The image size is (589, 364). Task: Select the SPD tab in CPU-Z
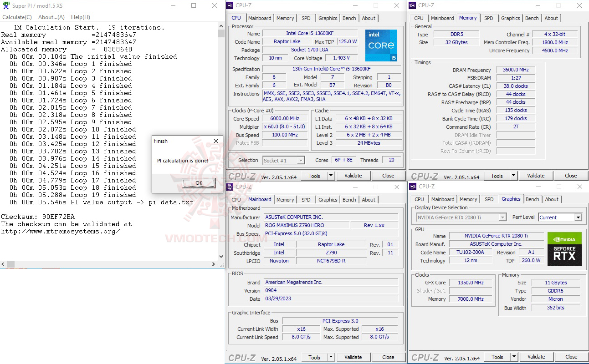(x=306, y=18)
